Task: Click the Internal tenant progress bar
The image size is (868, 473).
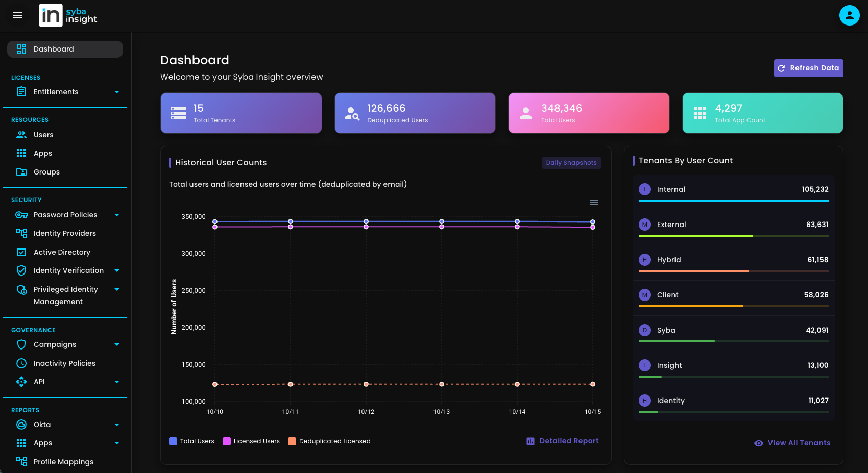Action: pos(733,201)
